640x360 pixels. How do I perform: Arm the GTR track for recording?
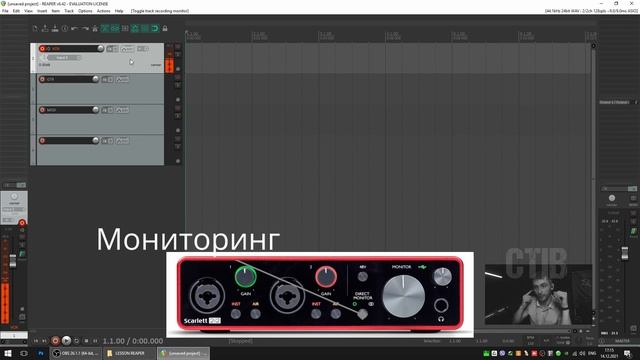coord(42,79)
